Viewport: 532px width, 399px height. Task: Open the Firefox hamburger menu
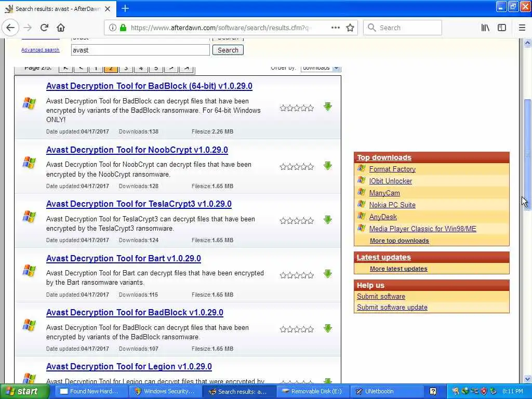pos(522,28)
